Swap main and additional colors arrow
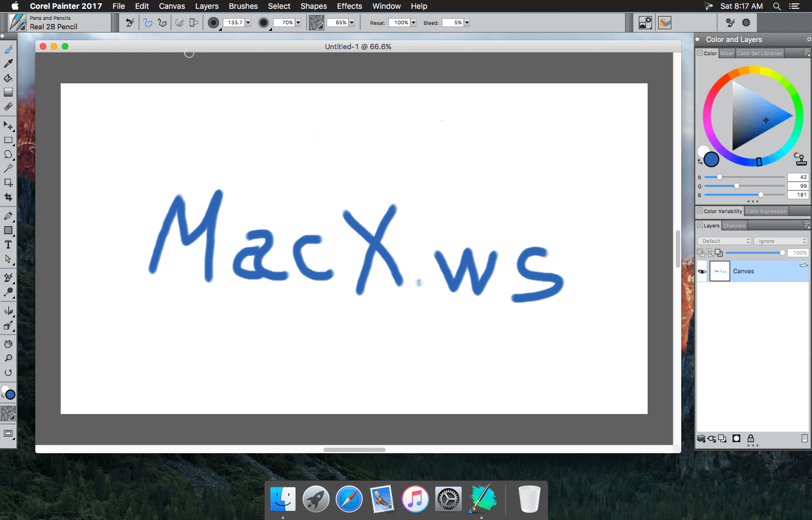The height and width of the screenshot is (520, 812). tap(700, 162)
